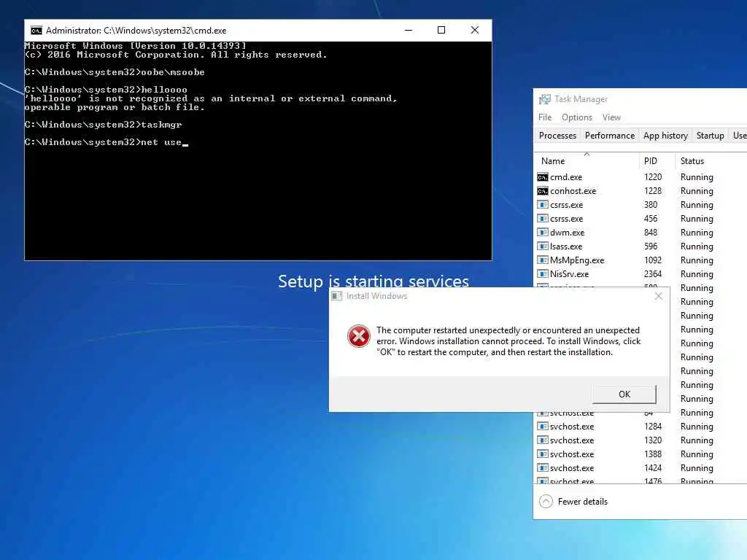Select the cmd.exe process icon in Task Manager
This screenshot has height=560, width=747.
click(543, 177)
